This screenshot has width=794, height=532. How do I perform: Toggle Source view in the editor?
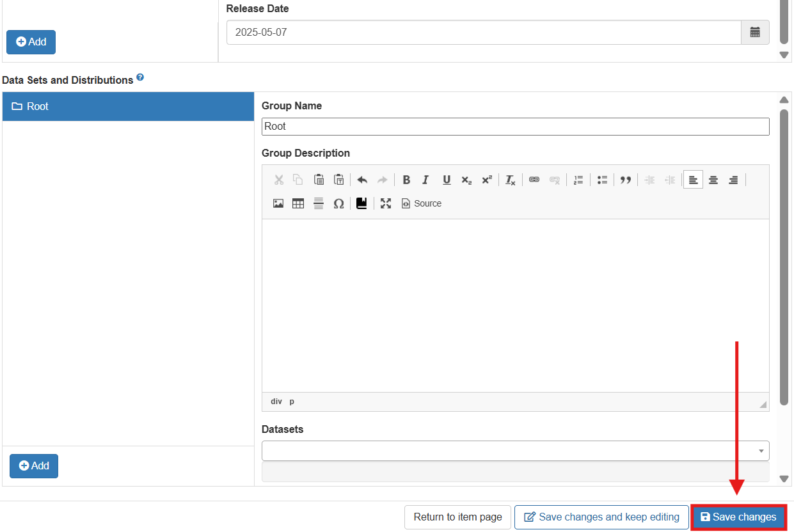[x=422, y=203]
